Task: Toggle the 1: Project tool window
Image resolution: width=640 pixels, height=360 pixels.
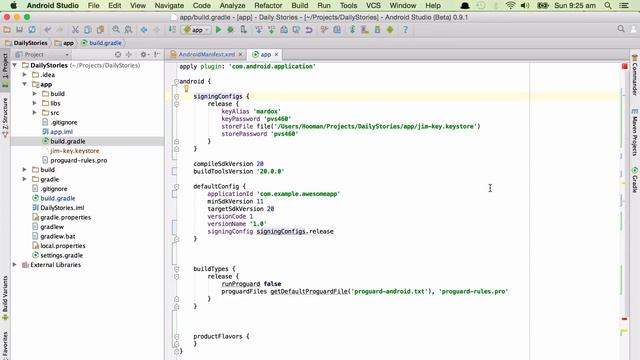Action: tap(5, 70)
